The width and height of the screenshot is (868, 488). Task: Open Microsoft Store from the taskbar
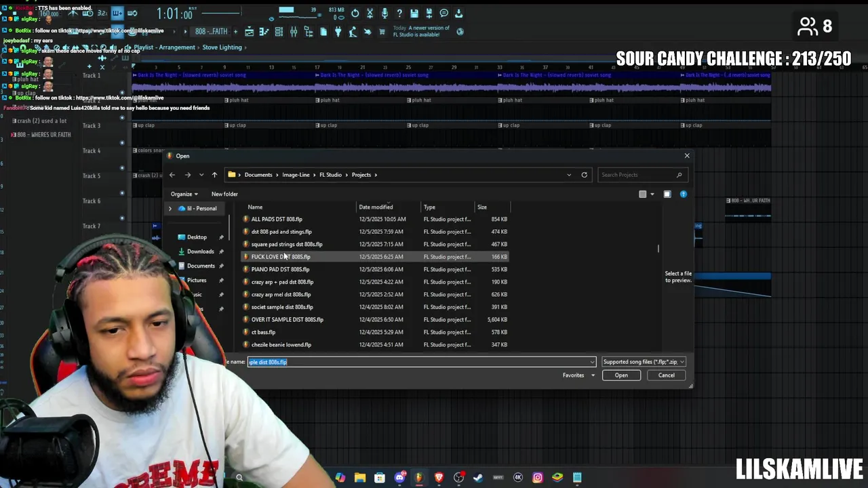(x=380, y=477)
